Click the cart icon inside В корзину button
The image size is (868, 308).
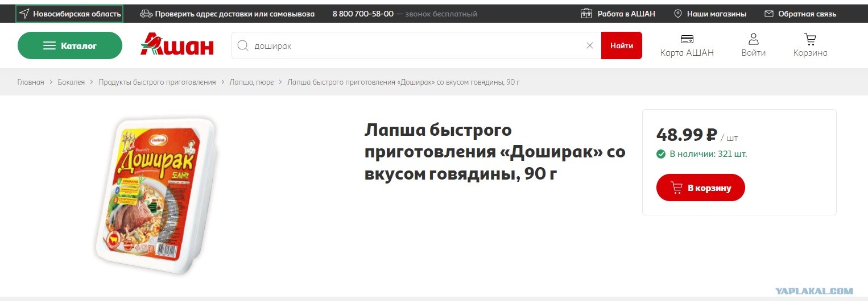point(677,188)
